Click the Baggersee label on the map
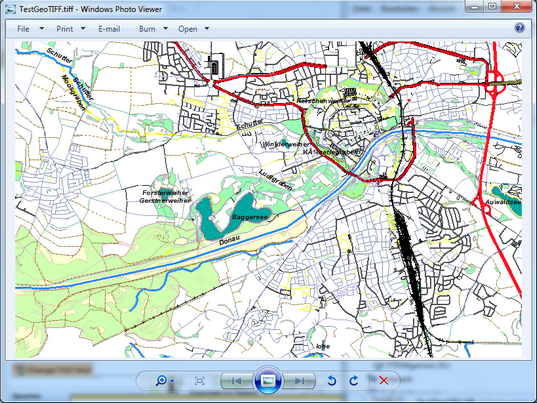 [x=250, y=217]
